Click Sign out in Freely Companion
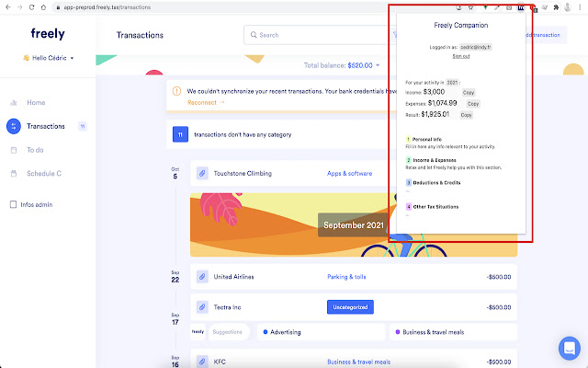 (461, 56)
